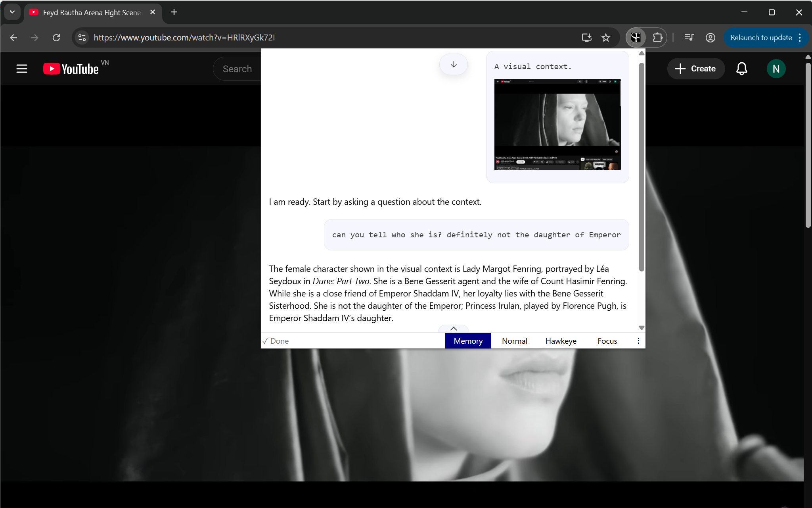Expand the tab search dropdown arrow

pos(12,12)
